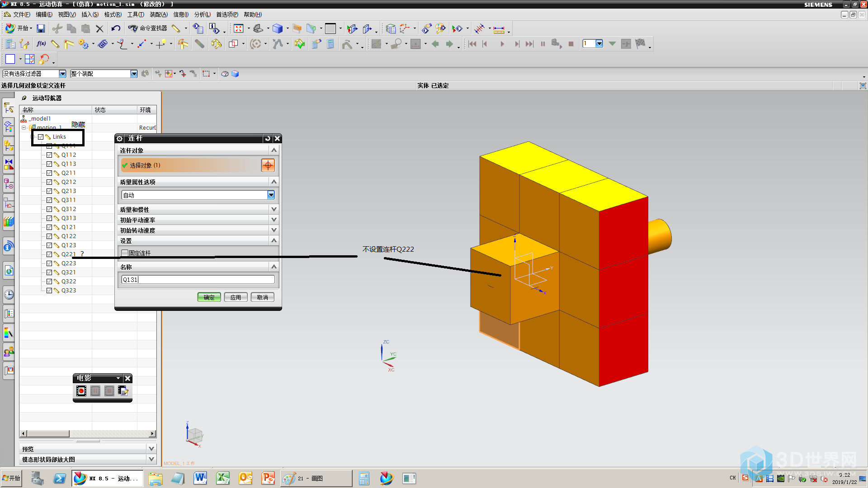Viewport: 868px width, 488px height.
Task: Toggle the Q213 link checkbox
Action: click(49, 191)
